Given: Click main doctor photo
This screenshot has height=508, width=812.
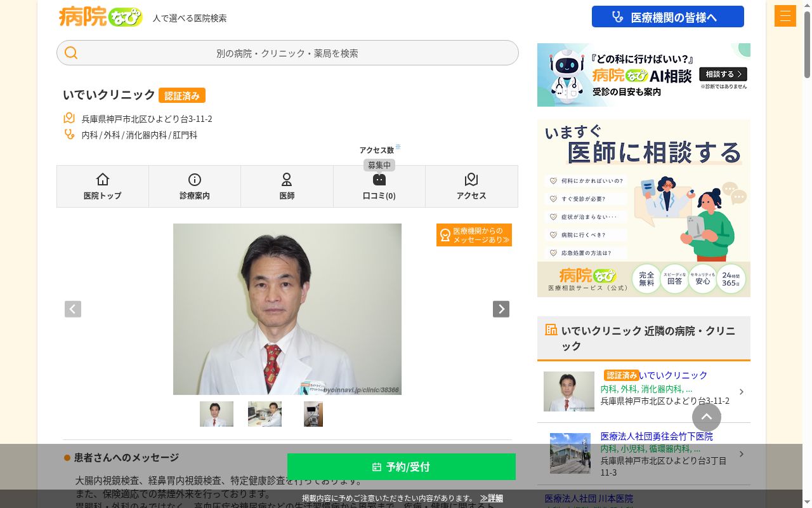Looking at the screenshot, I should click(x=287, y=309).
